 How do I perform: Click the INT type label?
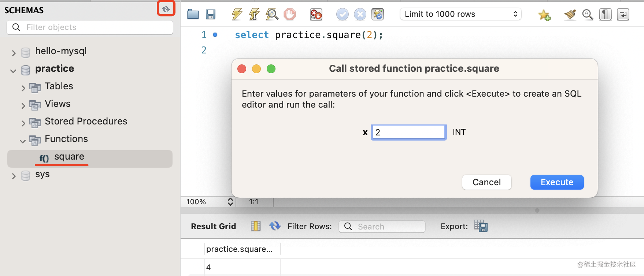459,132
